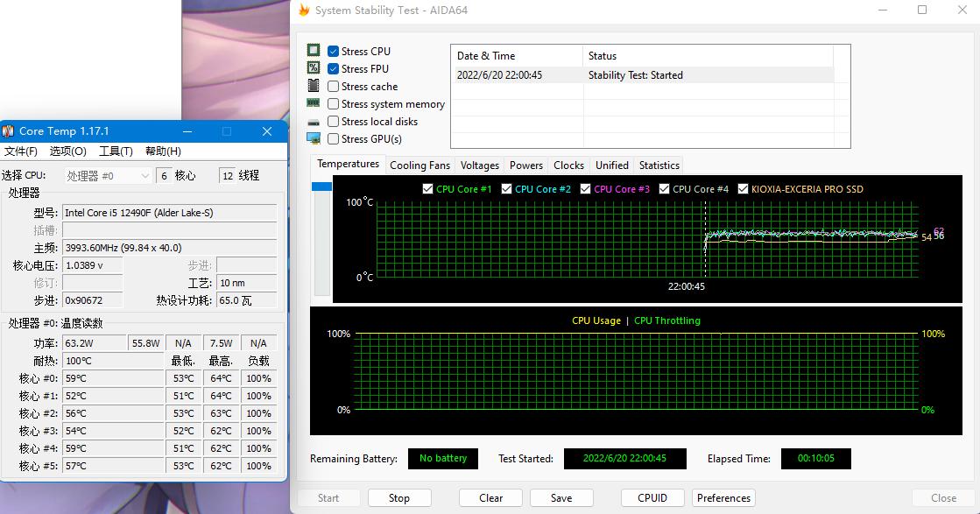Open the Statistics tab
The image size is (980, 514).
tap(659, 165)
